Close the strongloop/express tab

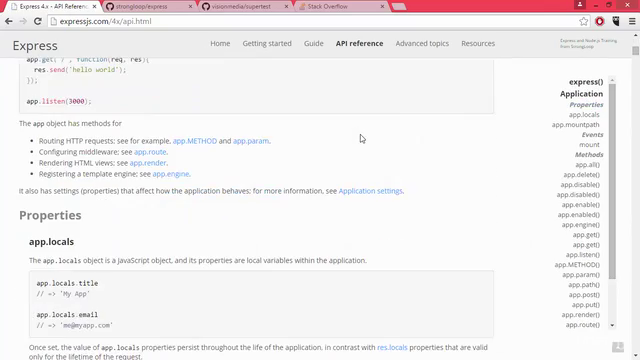pyautogui.click(x=190, y=7)
